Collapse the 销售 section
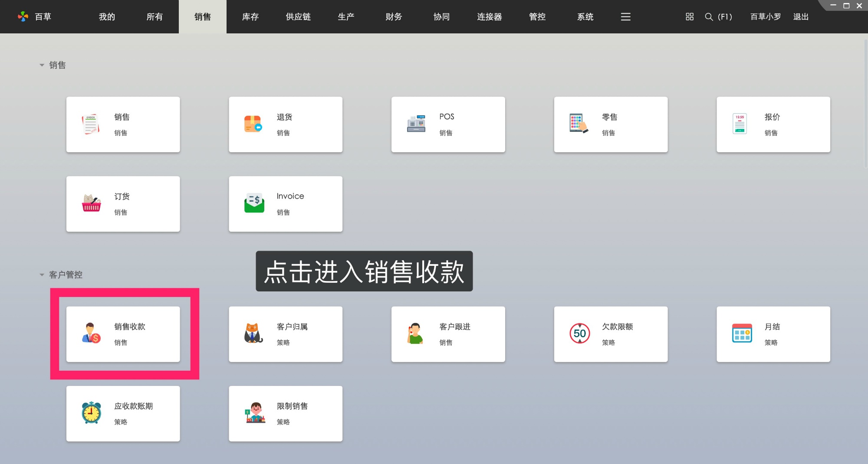The width and height of the screenshot is (868, 464). pos(42,65)
